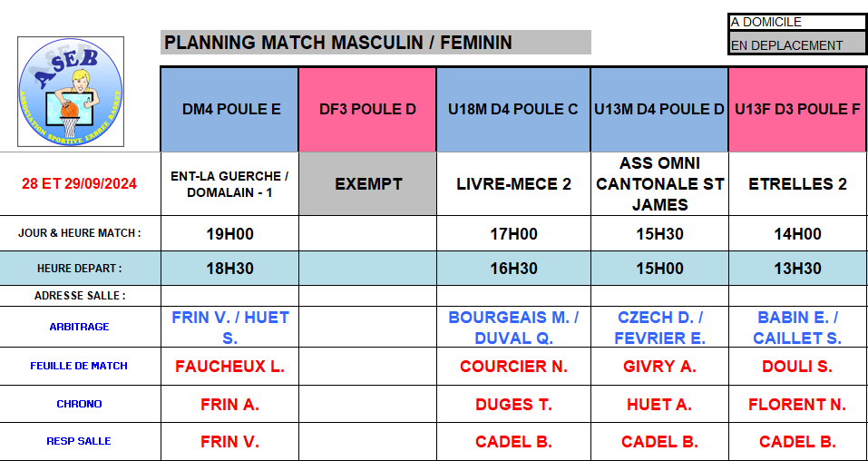This screenshot has height=461, width=868.
Task: Select the FLORENT N. chrono cell
Action: 797,405
